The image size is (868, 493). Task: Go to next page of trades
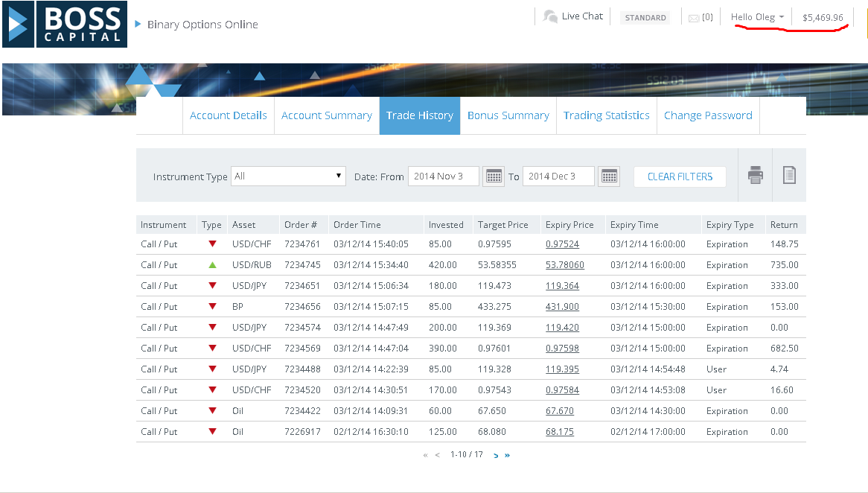click(496, 455)
